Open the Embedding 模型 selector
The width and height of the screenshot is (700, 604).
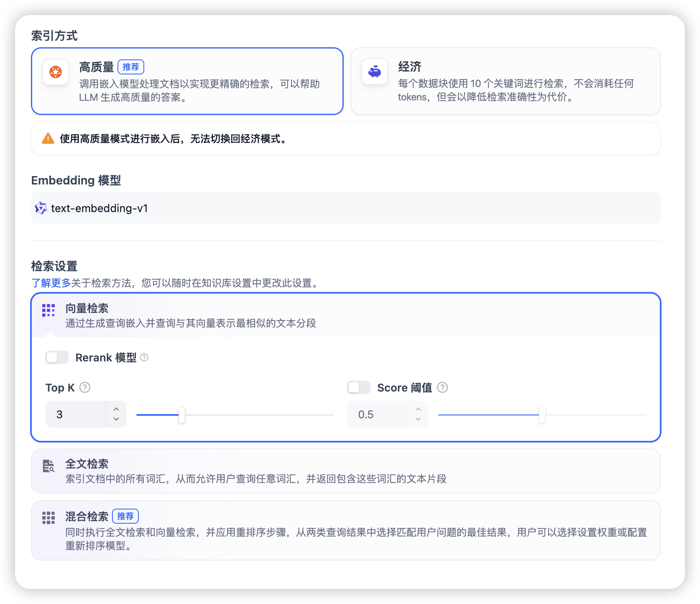pos(346,208)
